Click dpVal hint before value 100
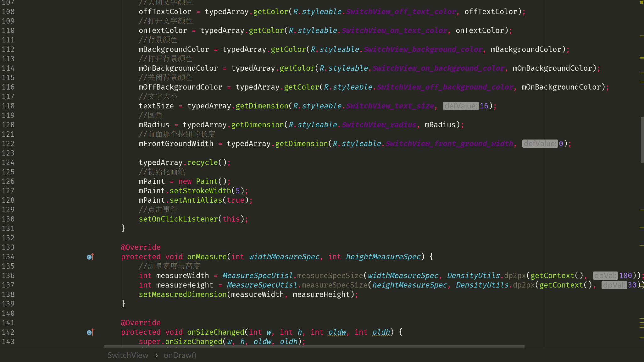This screenshot has width=644, height=362. tap(605, 276)
